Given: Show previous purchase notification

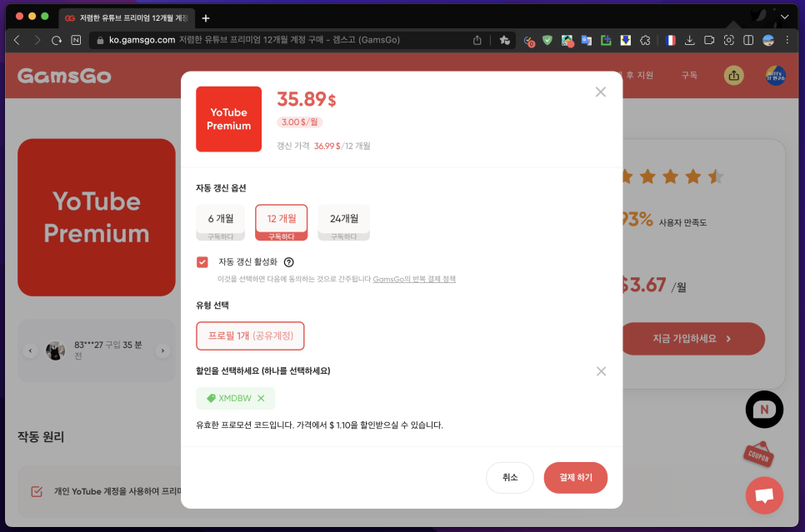Looking at the screenshot, I should [30, 351].
